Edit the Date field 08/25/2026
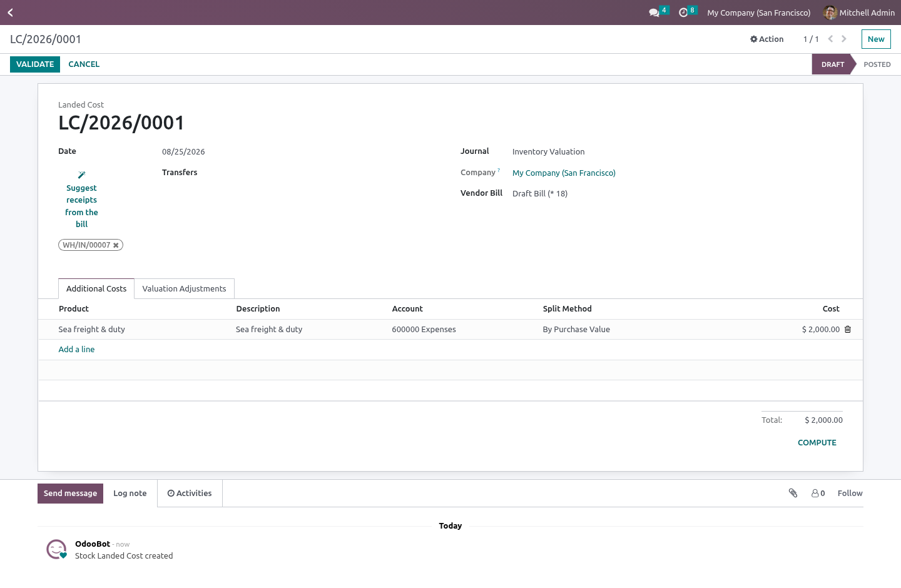 (183, 151)
